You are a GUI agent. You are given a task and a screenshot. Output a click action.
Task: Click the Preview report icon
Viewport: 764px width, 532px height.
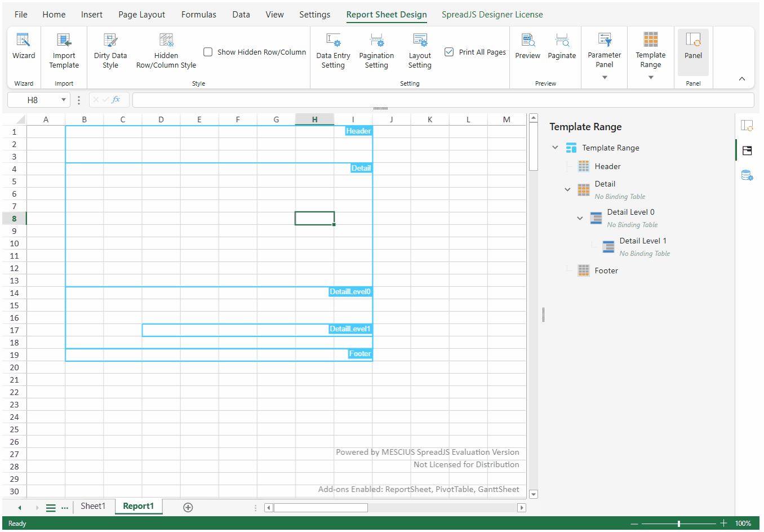point(527,41)
